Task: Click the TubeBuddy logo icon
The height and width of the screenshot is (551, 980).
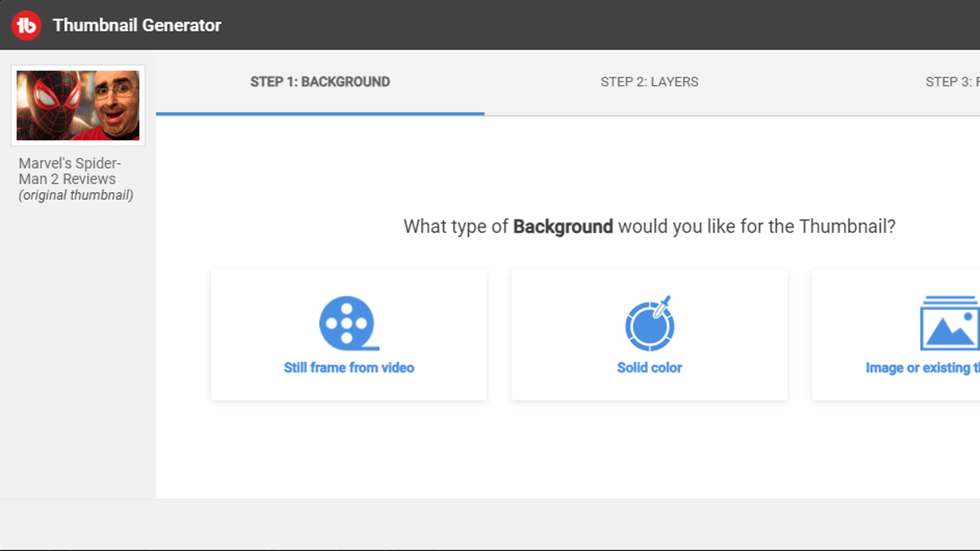Action: (26, 25)
